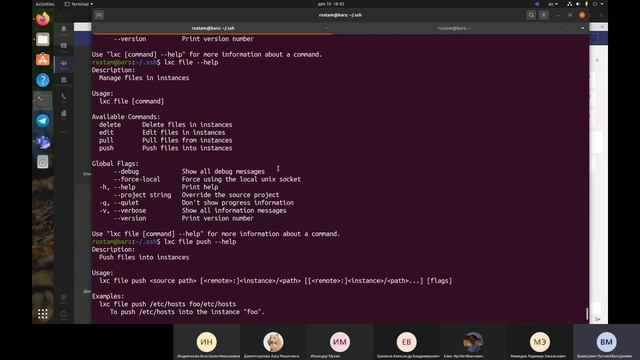Open Microsoft Teams from the dock

[42, 142]
